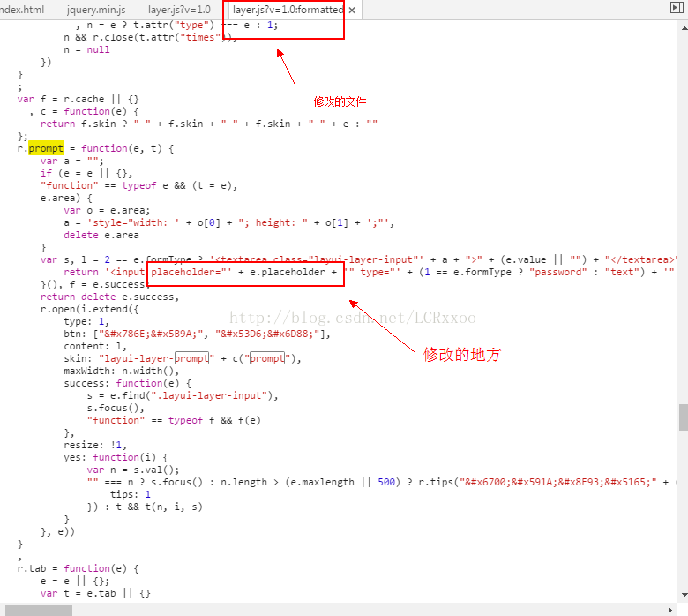Click the s.focus() code line
Viewport: 688px width, 616px height.
click(x=116, y=408)
